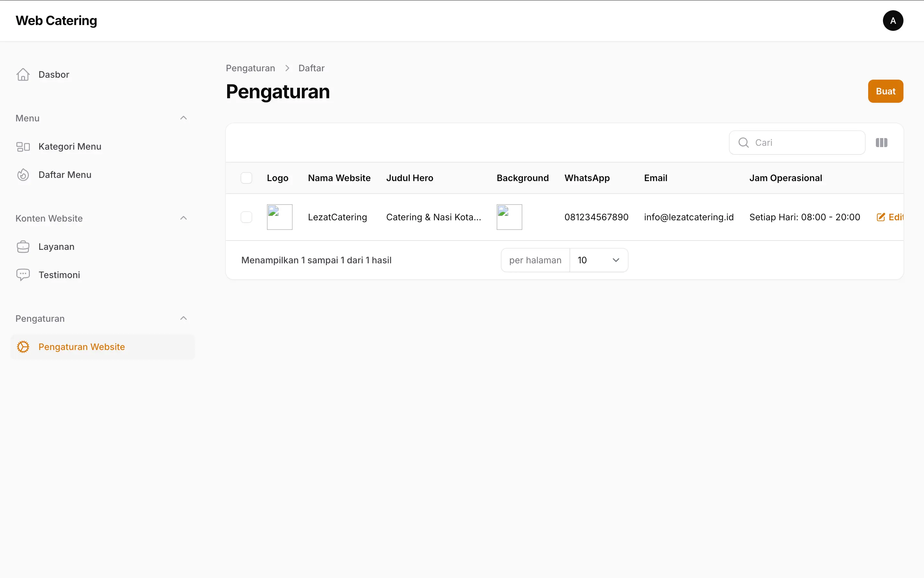Image resolution: width=924 pixels, height=578 pixels.
Task: Click the per halaman label
Action: coord(535,260)
